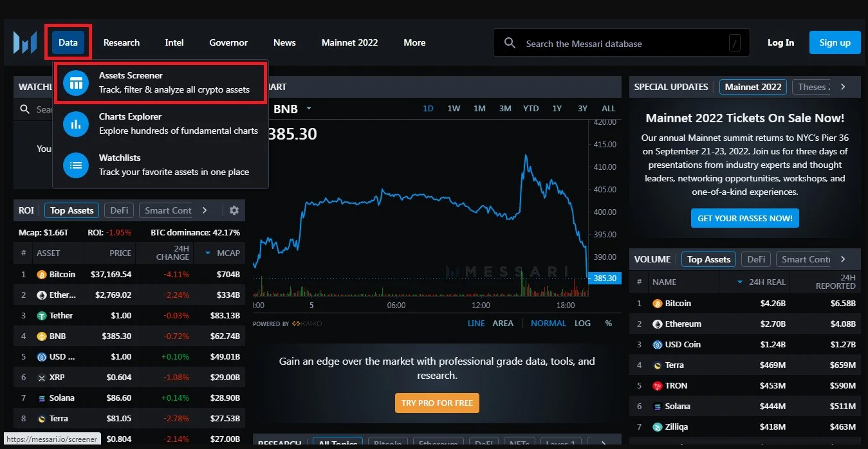Click the Ethereum icon in Volume table

click(x=658, y=324)
